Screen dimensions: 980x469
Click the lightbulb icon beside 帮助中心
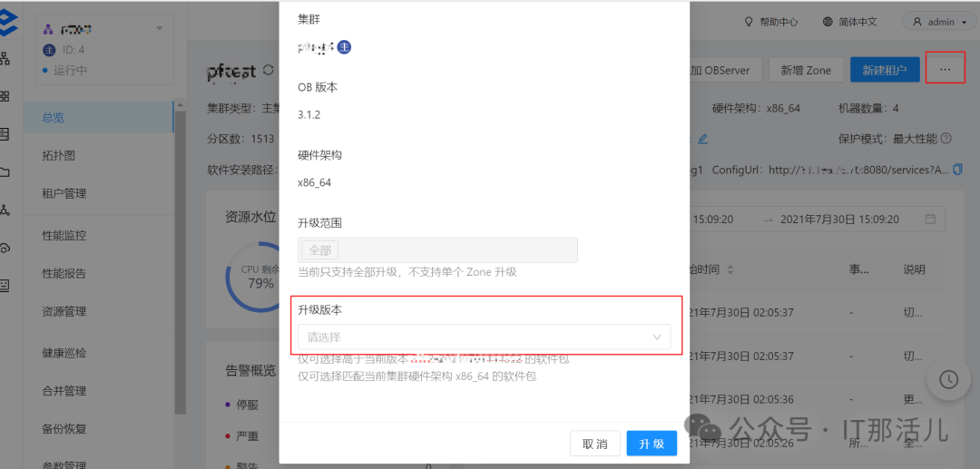click(x=748, y=22)
